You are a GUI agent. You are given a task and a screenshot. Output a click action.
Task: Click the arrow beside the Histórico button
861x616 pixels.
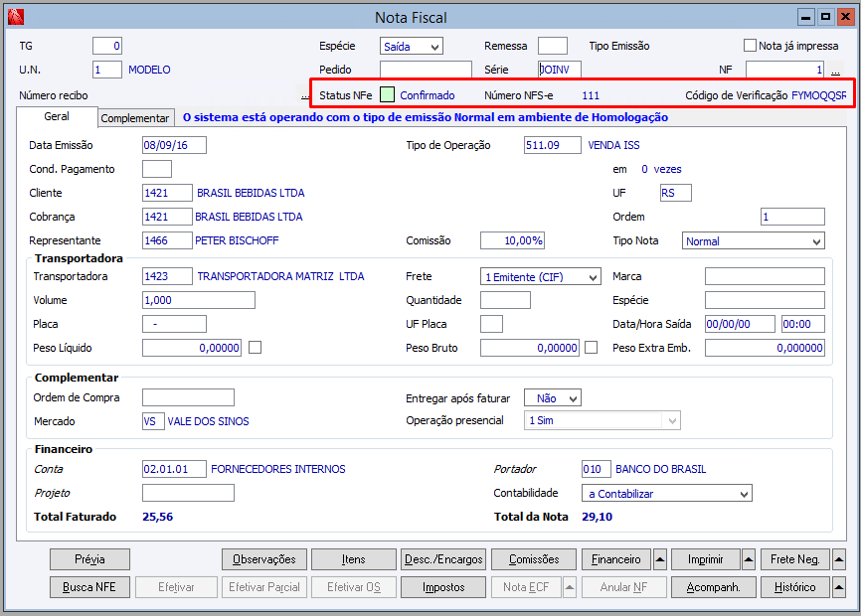click(838, 587)
